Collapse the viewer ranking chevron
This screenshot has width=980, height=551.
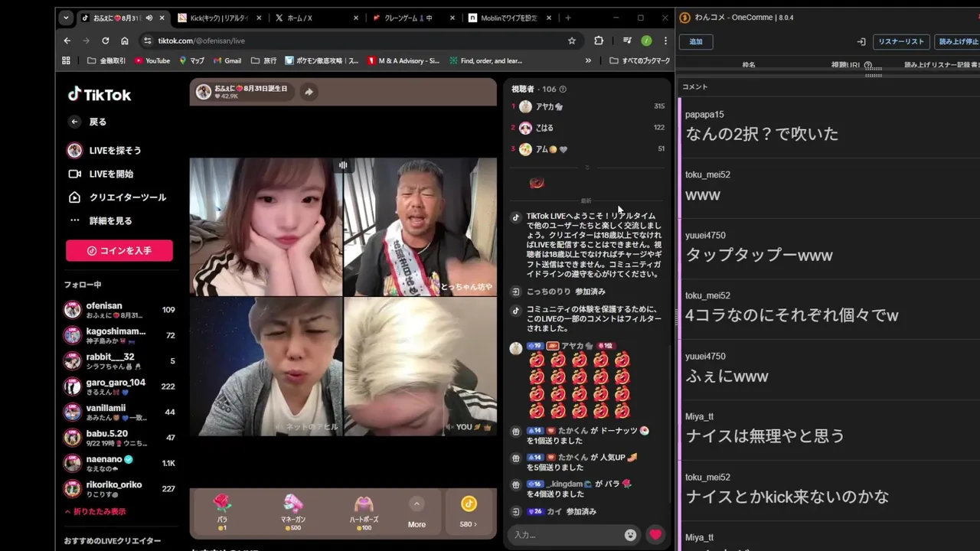point(587,167)
